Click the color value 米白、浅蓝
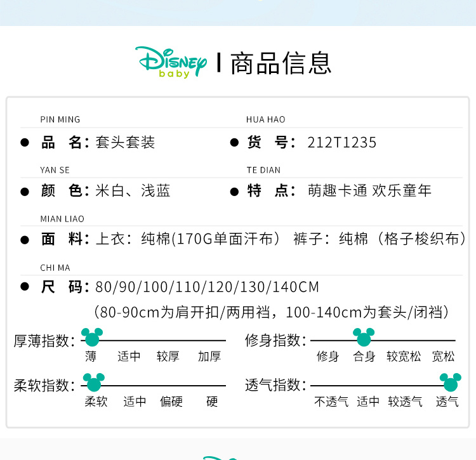Screen dimensions: 476x460 [133, 190]
